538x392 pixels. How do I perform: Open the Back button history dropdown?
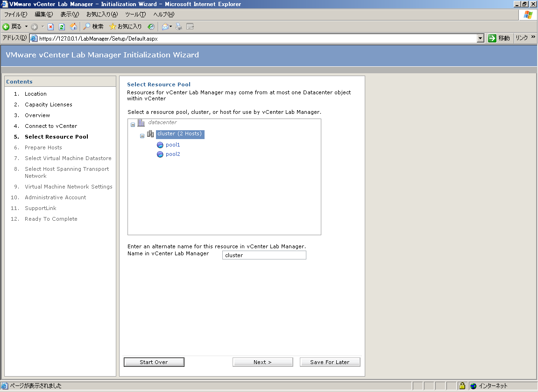click(x=27, y=27)
